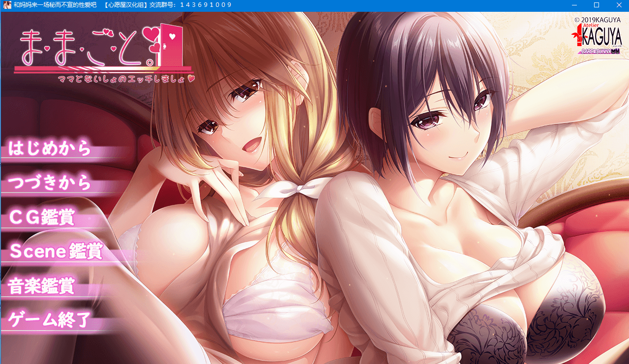Click the app icon in the title bar
Image resolution: width=629 pixels, height=364 pixels.
point(6,5)
